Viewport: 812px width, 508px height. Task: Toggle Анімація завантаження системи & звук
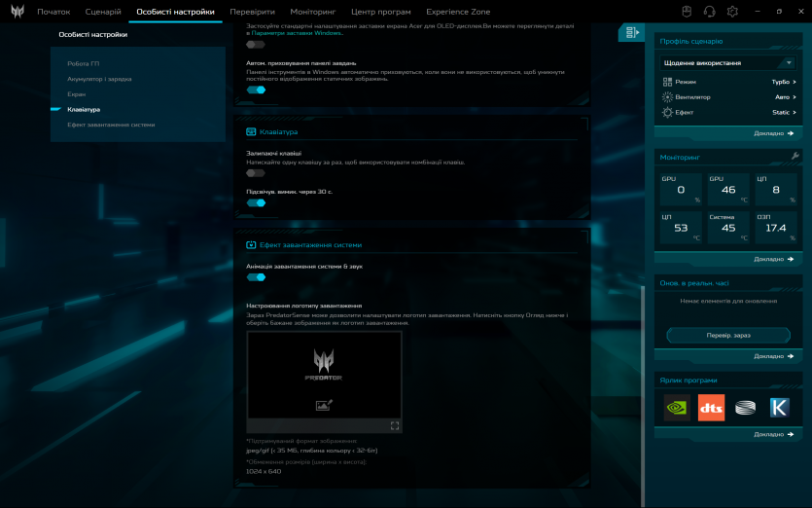coord(256,276)
